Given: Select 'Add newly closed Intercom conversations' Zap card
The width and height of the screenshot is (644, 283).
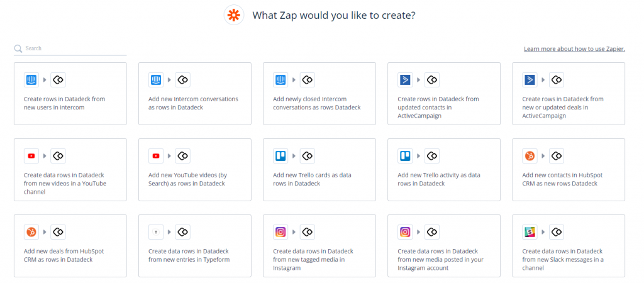Looking at the screenshot, I should (x=319, y=94).
